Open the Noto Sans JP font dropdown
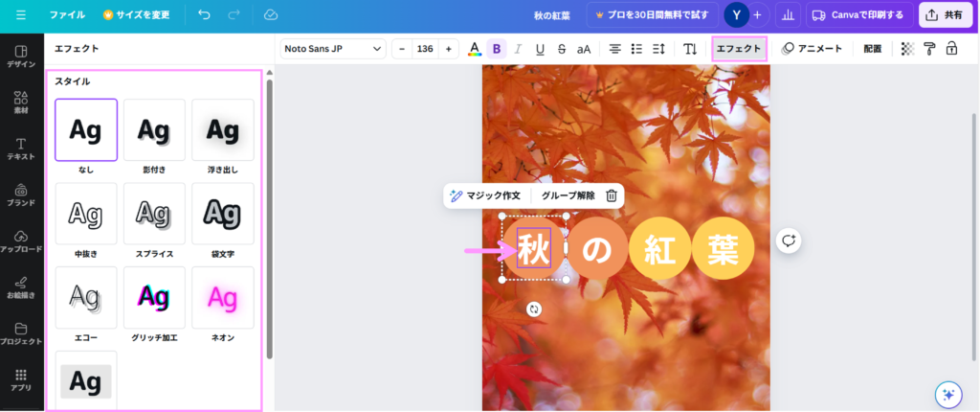Image resolution: width=980 pixels, height=412 pixels. (333, 49)
